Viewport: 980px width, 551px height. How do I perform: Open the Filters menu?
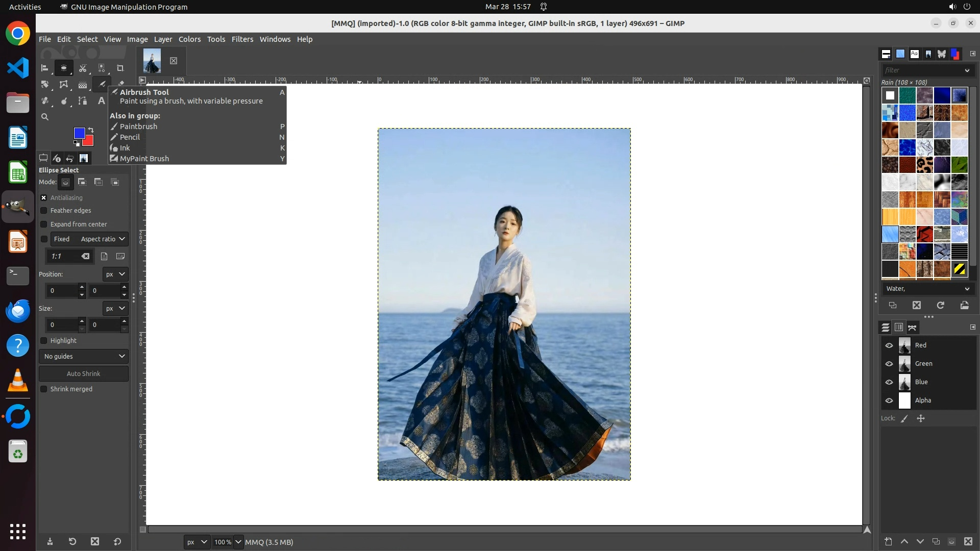242,39
